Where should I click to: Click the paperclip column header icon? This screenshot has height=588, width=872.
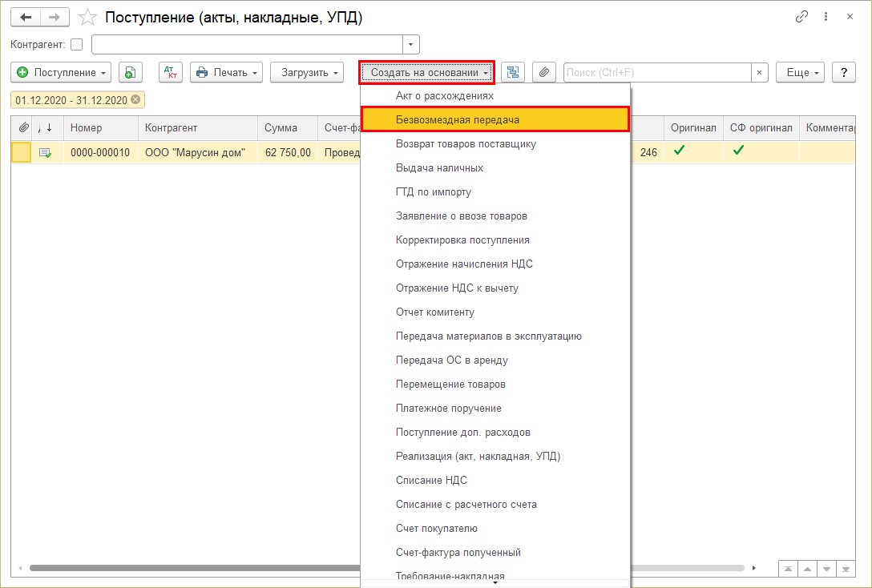click(x=23, y=128)
